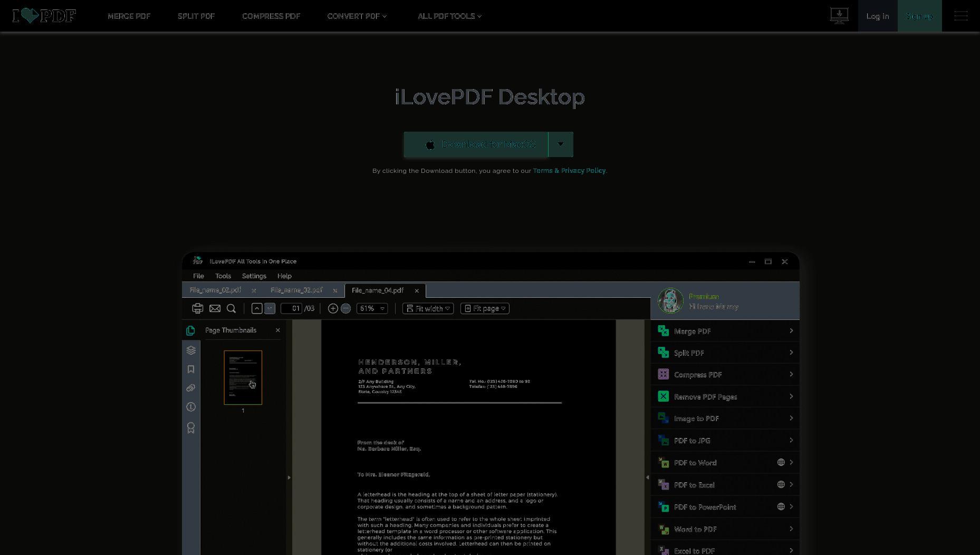Click the search magnifier icon
980x555 pixels.
click(x=231, y=309)
